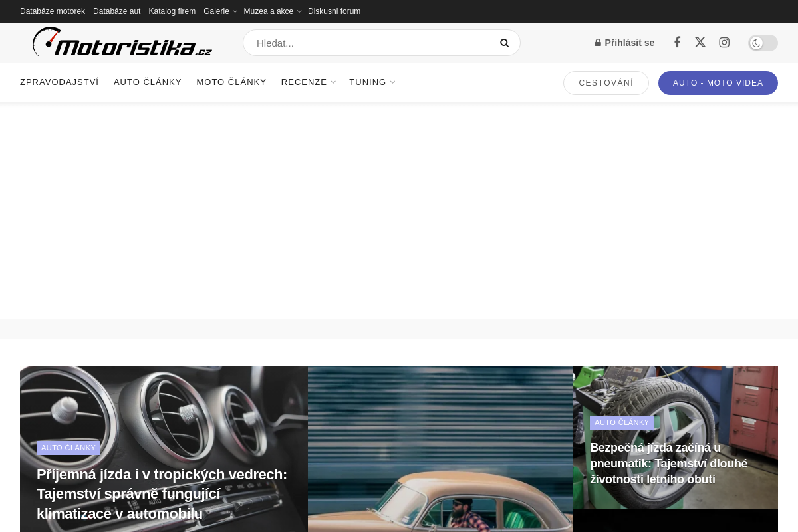Click the Motoristika.cz logo

[x=122, y=43]
